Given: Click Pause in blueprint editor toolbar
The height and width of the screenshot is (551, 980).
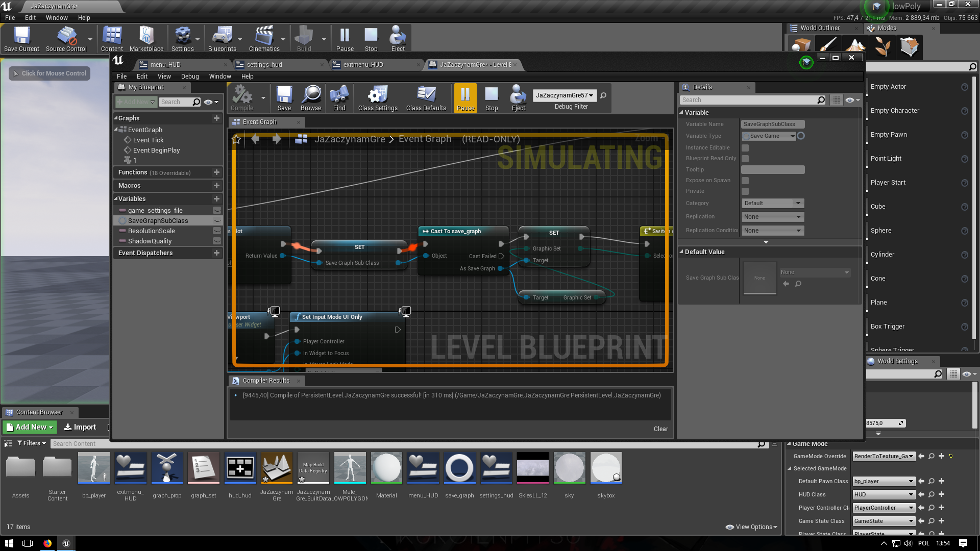Looking at the screenshot, I should point(465,98).
